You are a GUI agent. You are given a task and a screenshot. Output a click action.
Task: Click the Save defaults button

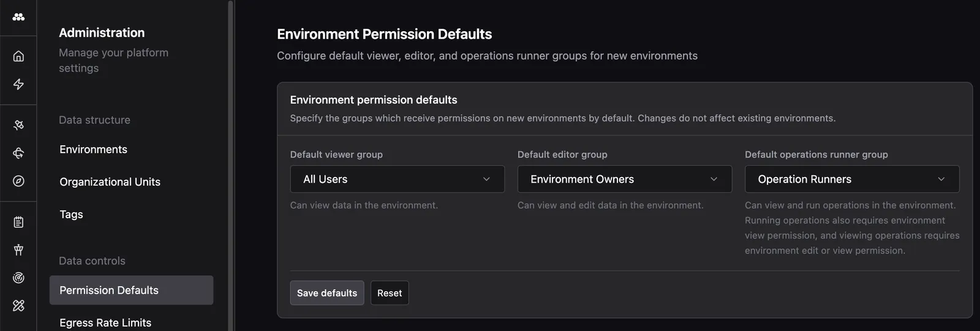pos(327,293)
